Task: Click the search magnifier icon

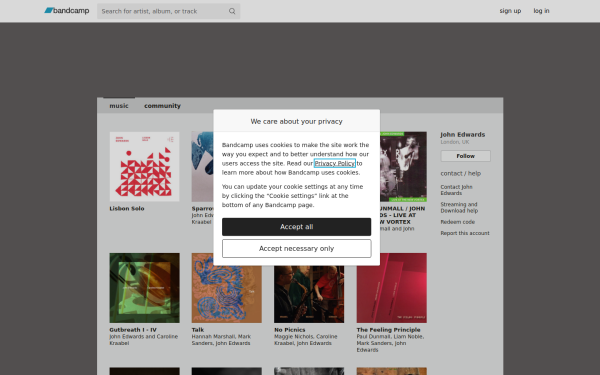Action: tap(232, 11)
